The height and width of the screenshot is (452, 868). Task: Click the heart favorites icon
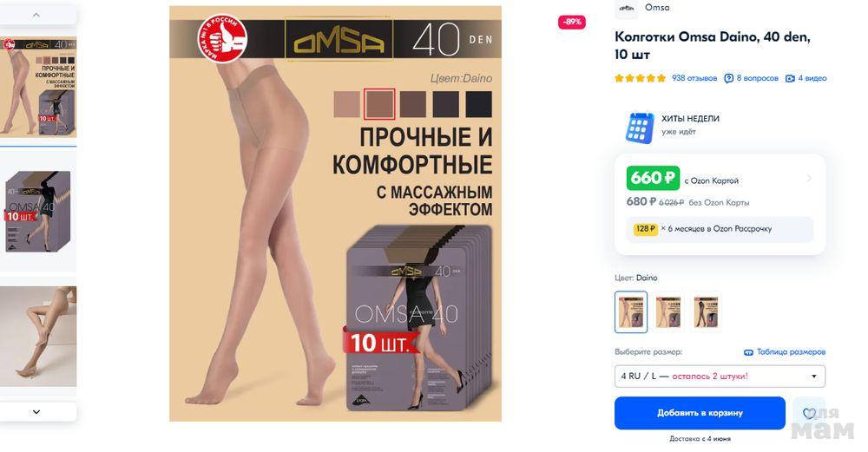click(809, 413)
